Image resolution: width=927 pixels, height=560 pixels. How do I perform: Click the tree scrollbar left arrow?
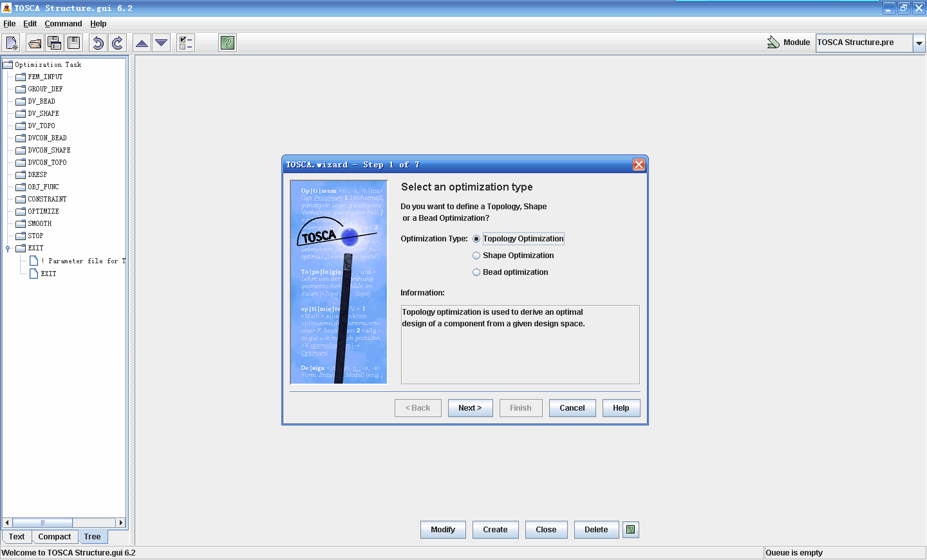pos(7,523)
